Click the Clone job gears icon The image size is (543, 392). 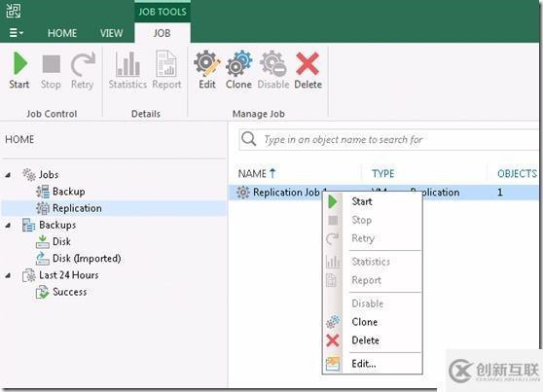pyautogui.click(x=238, y=63)
